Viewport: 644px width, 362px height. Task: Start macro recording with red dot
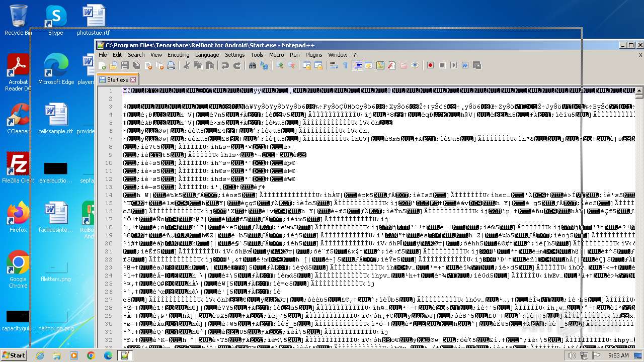click(x=430, y=65)
